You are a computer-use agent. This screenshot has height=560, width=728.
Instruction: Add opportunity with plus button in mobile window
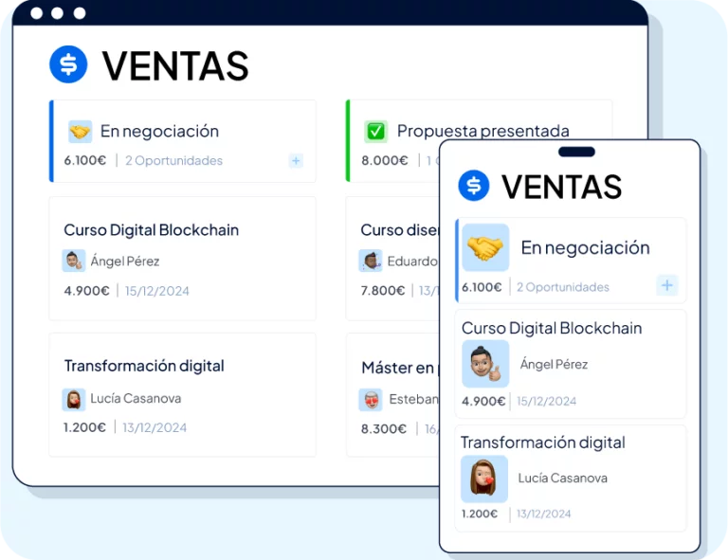667,285
